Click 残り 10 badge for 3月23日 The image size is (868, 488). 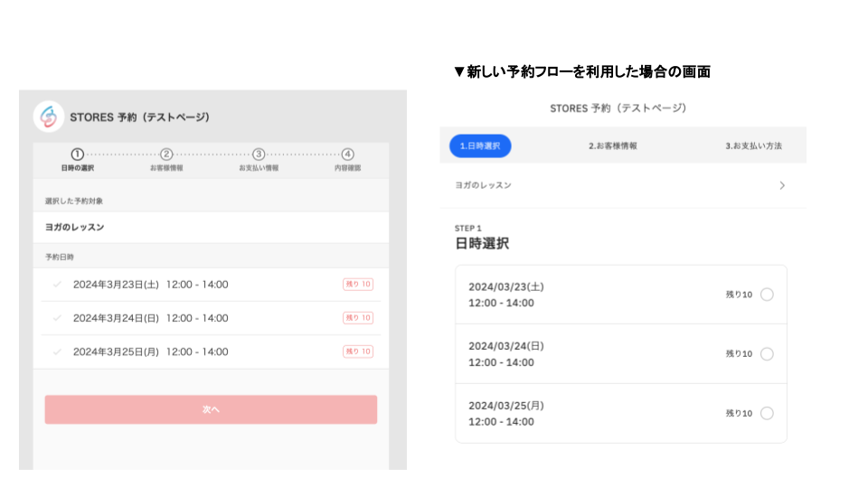pyautogui.click(x=358, y=285)
